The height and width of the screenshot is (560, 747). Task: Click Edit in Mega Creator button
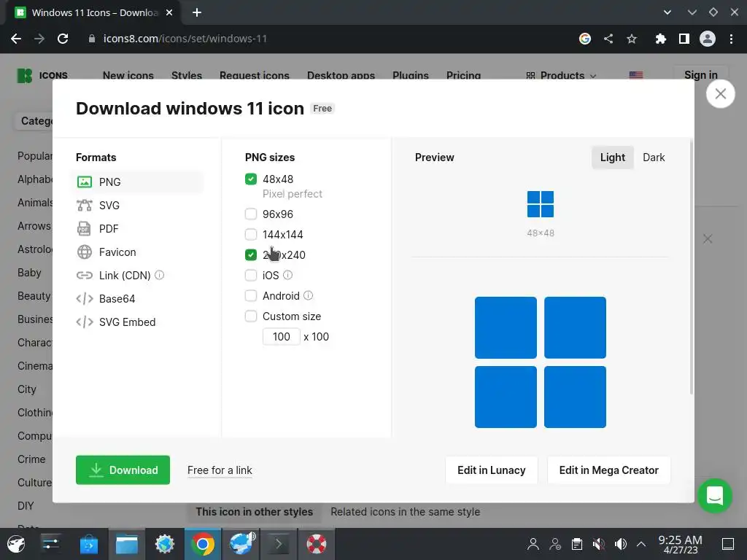point(609,470)
